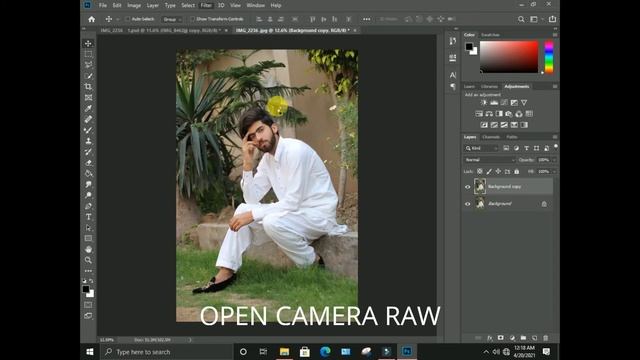This screenshot has width=640, height=360.
Task: Open the collapsed Character panel icon
Action: tap(453, 75)
